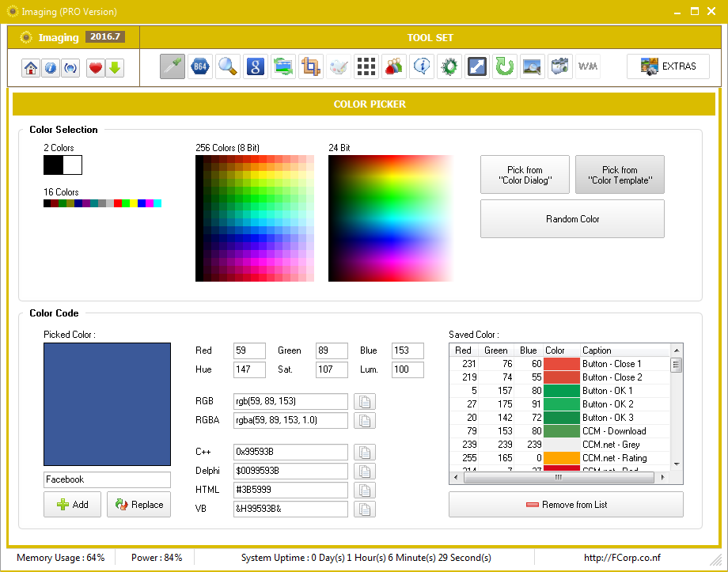
Task: Click the Green value field
Action: coord(332,350)
